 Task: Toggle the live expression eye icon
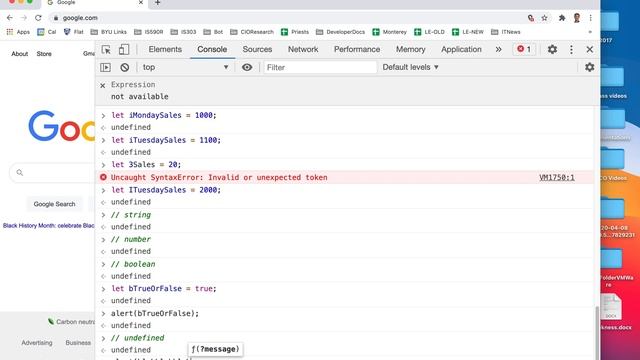247,67
